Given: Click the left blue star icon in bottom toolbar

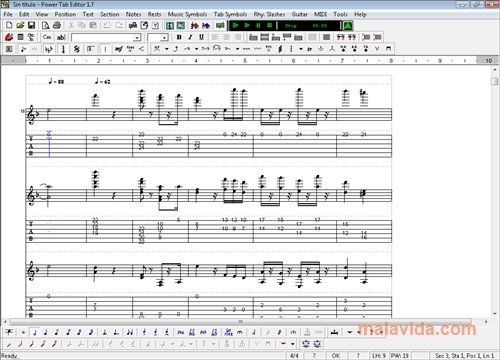Looking at the screenshot, I should [306, 344].
